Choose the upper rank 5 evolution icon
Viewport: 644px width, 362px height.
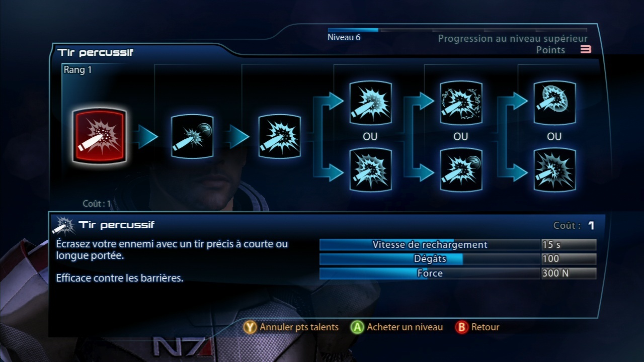point(461,103)
